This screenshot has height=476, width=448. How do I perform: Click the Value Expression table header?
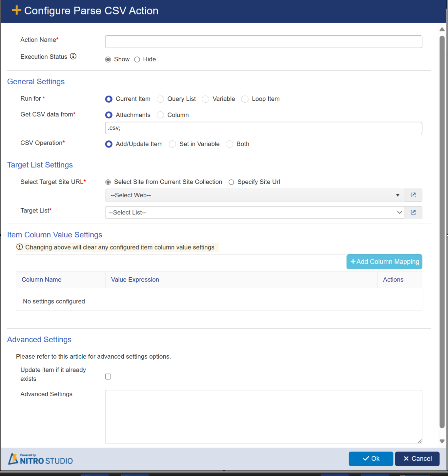click(135, 280)
